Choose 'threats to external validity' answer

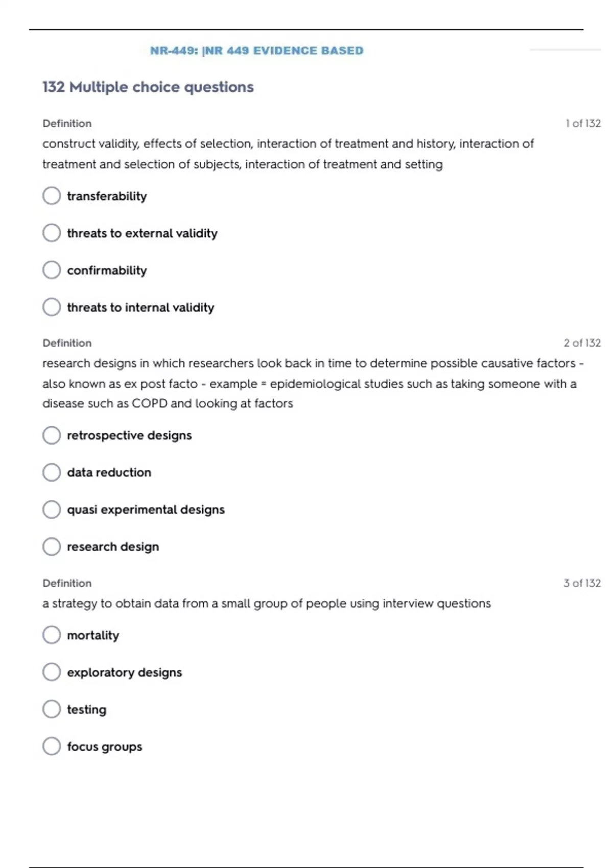[52, 233]
